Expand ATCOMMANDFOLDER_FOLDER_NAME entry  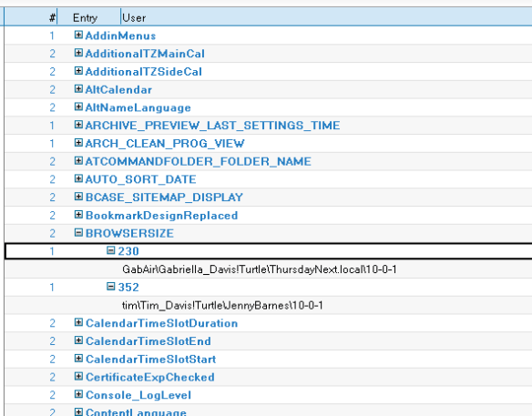[x=78, y=161]
